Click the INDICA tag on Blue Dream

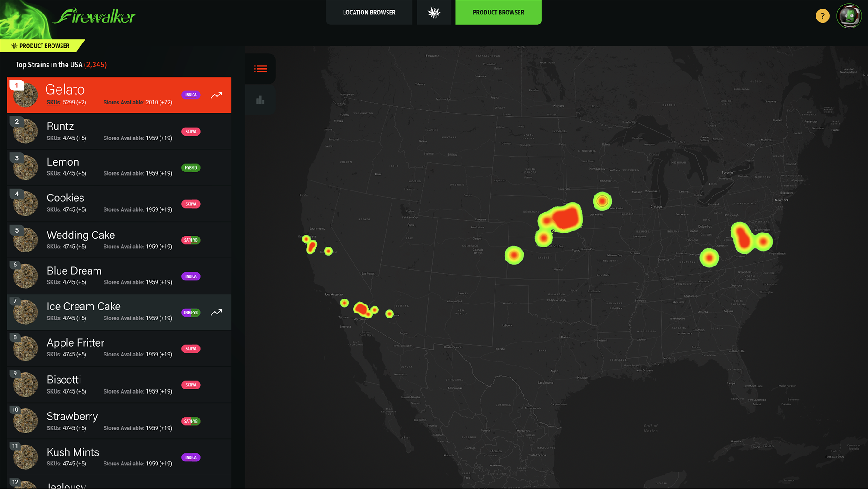tap(191, 276)
